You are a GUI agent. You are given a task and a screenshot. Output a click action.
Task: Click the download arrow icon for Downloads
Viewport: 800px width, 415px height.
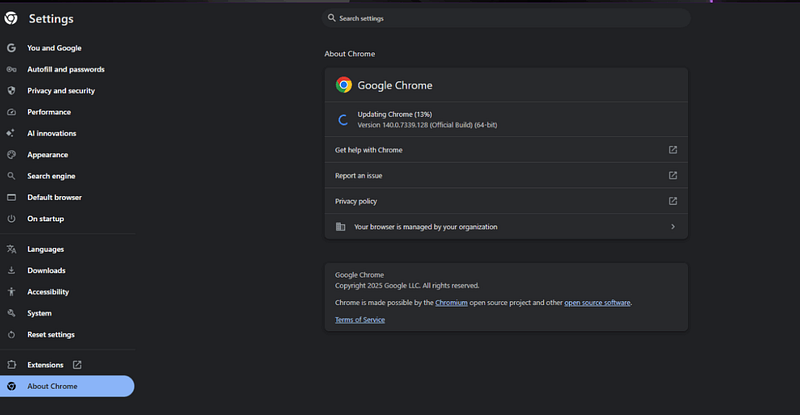[x=11, y=271]
